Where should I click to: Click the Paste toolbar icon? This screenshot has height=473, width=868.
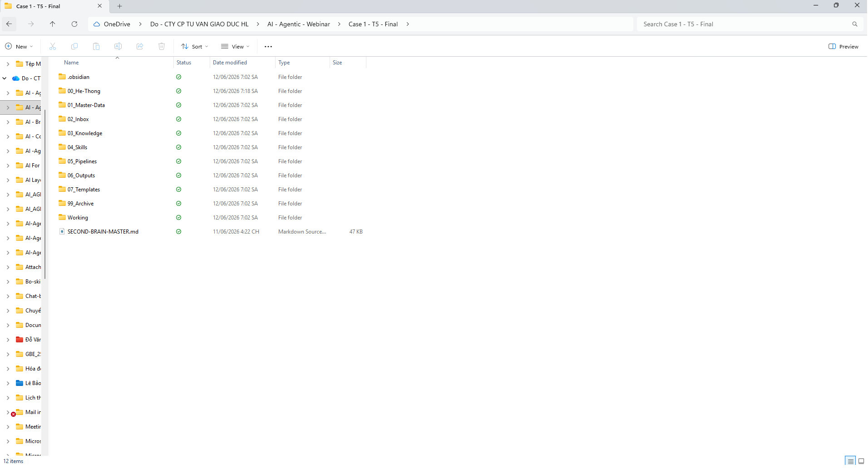[96, 46]
